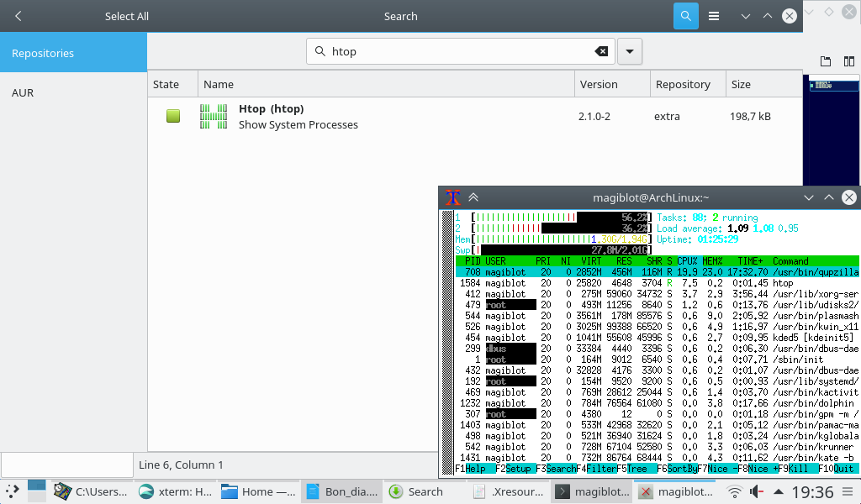This screenshot has width=861, height=504.
Task: Switch to the Search Pamac taskbar entry
Action: 425,491
